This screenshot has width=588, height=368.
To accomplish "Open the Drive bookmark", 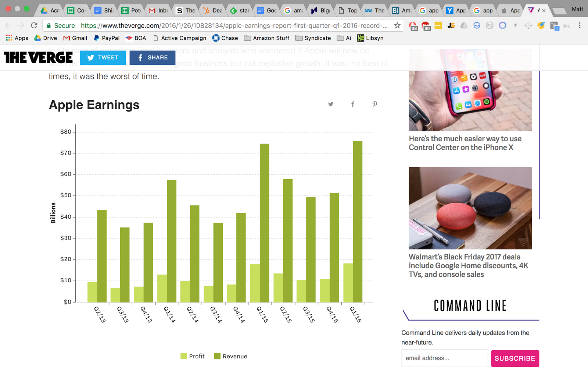I will (x=46, y=38).
